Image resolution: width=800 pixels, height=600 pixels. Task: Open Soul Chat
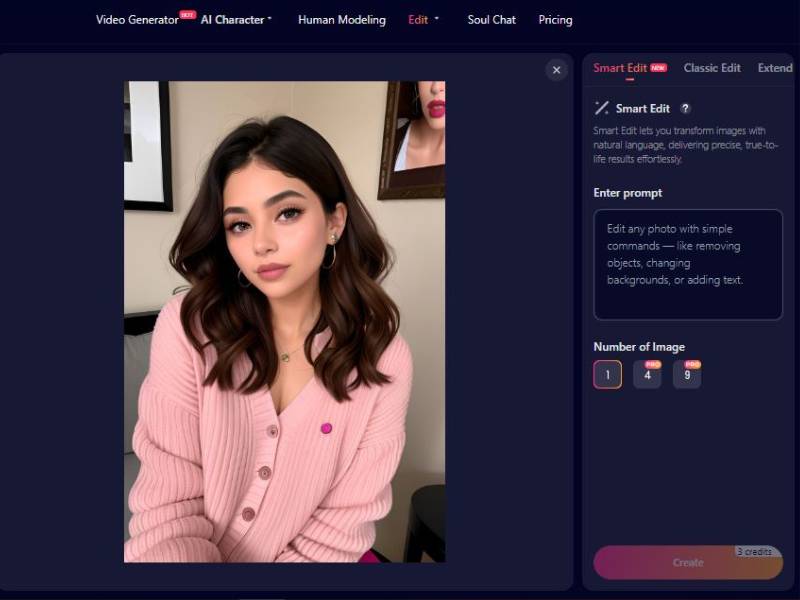[x=490, y=19]
